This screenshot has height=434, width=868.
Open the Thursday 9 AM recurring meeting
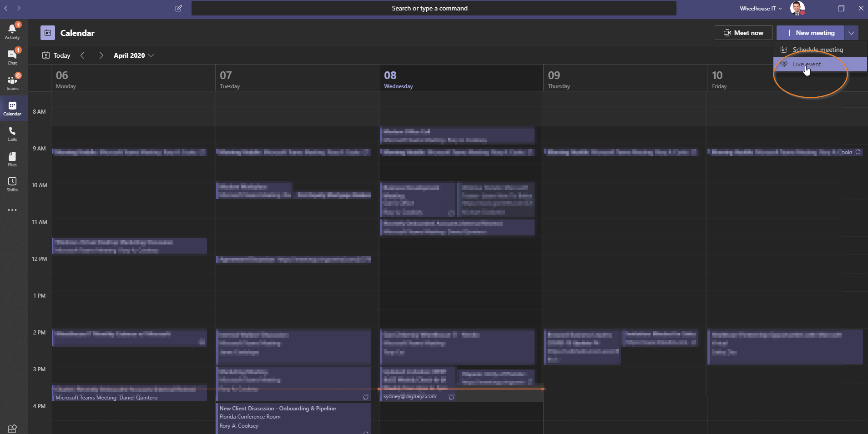[621, 152]
